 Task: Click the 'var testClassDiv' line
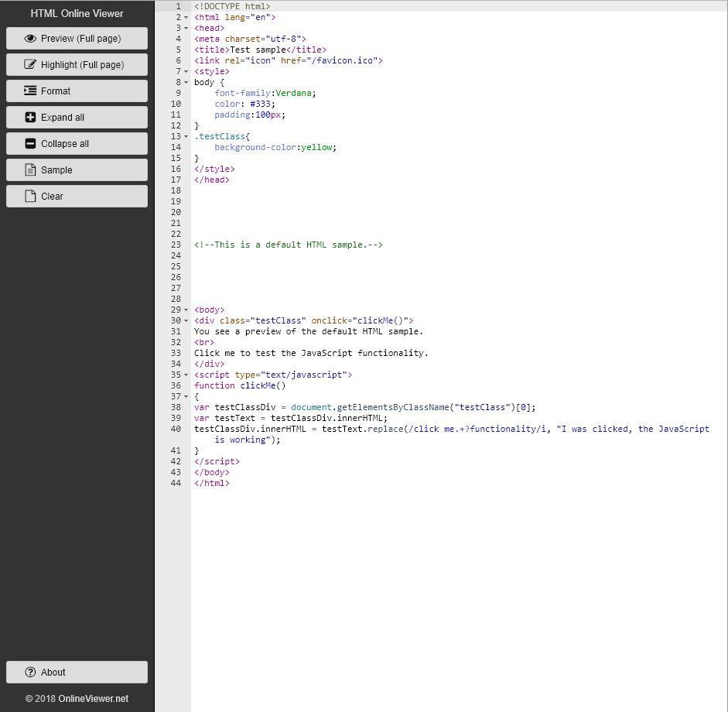[x=365, y=407]
